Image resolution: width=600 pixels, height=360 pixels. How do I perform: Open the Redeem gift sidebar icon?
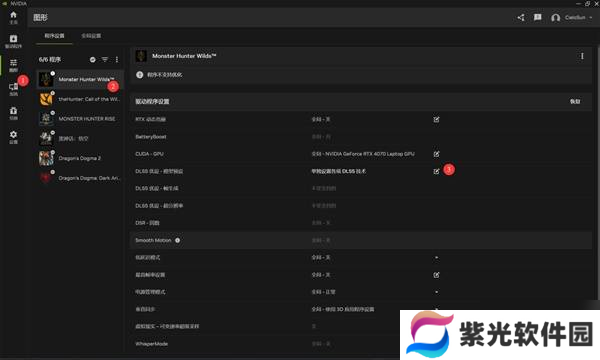pyautogui.click(x=13, y=113)
